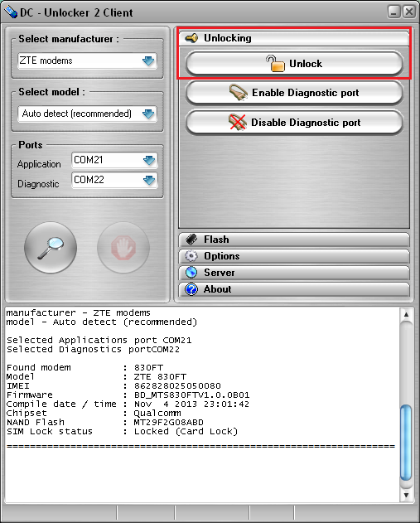Click the firmware text BD_MTS830FTV1.0.0B01
The image size is (420, 523).
191,395
